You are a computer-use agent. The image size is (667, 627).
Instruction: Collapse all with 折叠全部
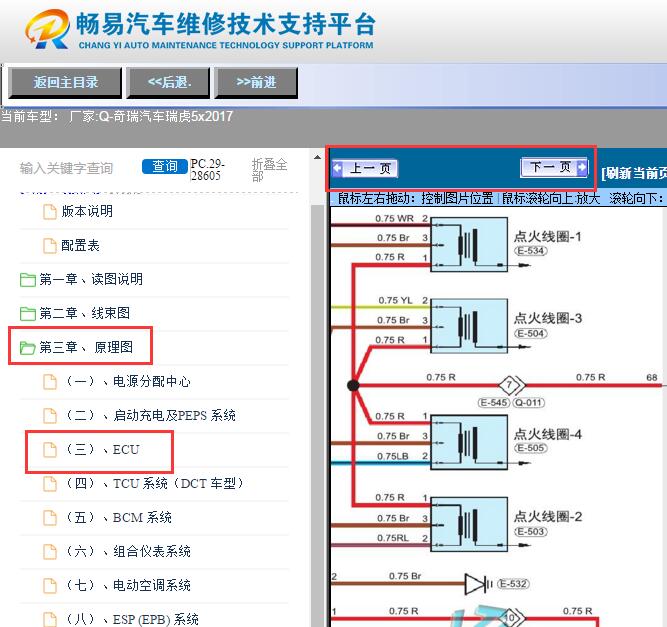pos(269,170)
